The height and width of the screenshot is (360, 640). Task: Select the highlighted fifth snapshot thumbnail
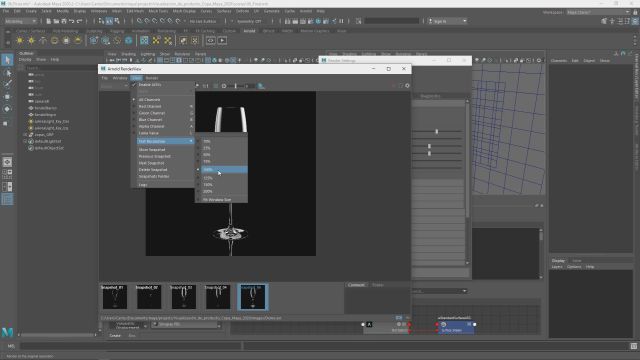tap(253, 297)
